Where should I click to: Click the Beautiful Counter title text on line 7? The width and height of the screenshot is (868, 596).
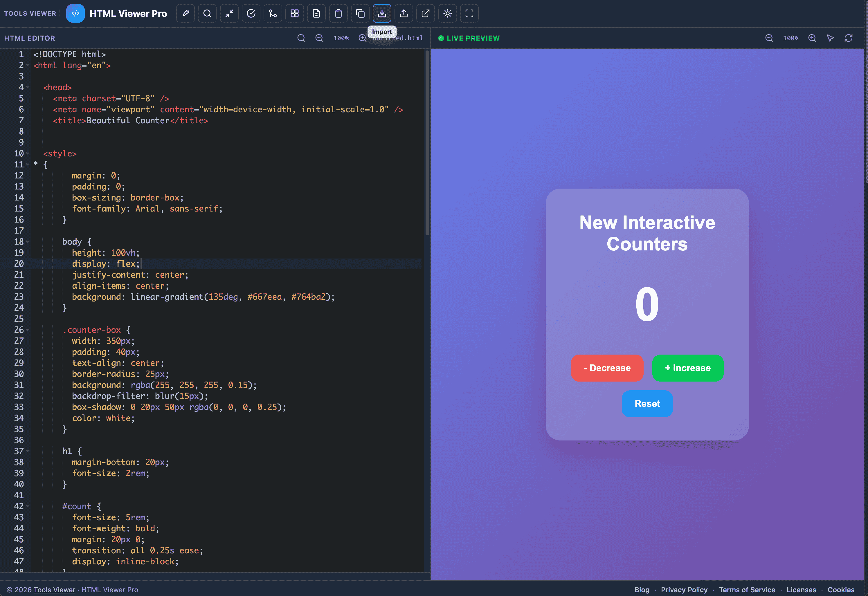point(128,121)
